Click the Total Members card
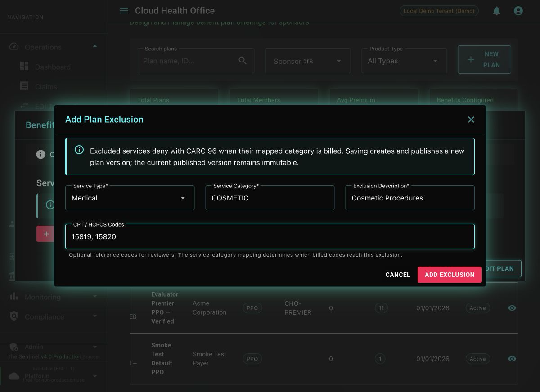Viewport: 540px width, 392px height. 274,98
